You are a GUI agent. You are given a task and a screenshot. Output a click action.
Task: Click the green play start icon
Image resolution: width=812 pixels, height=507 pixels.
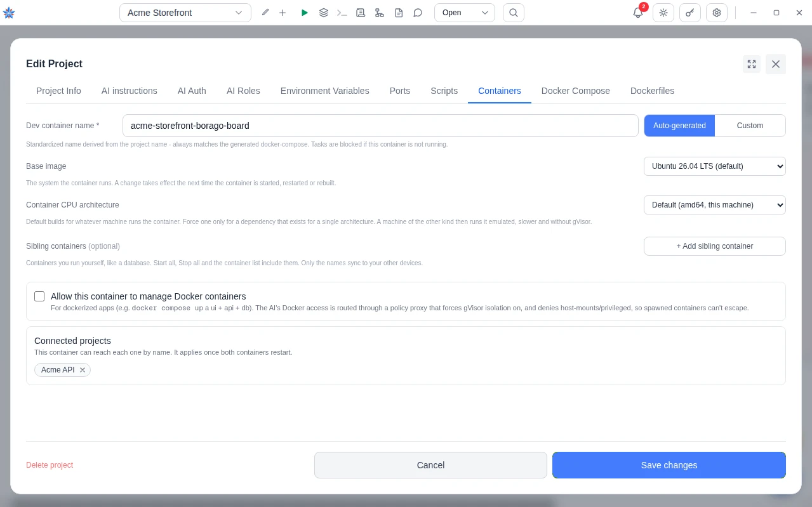tap(305, 13)
